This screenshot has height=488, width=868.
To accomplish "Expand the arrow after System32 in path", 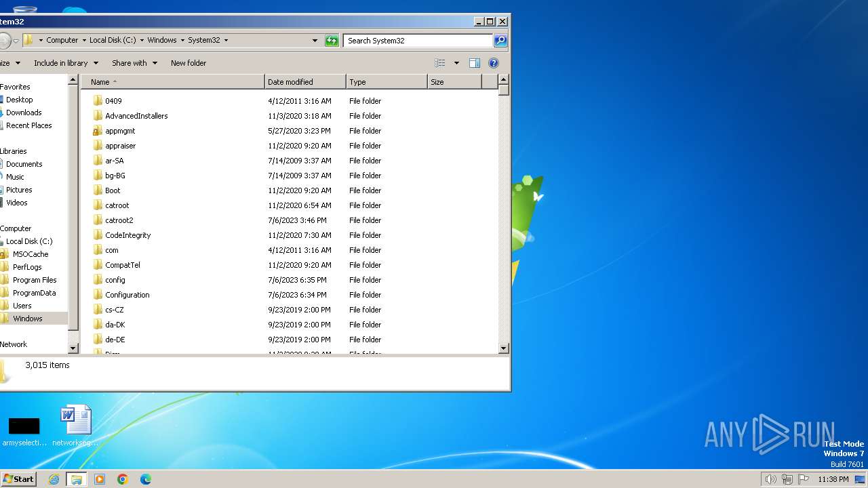I will point(226,41).
